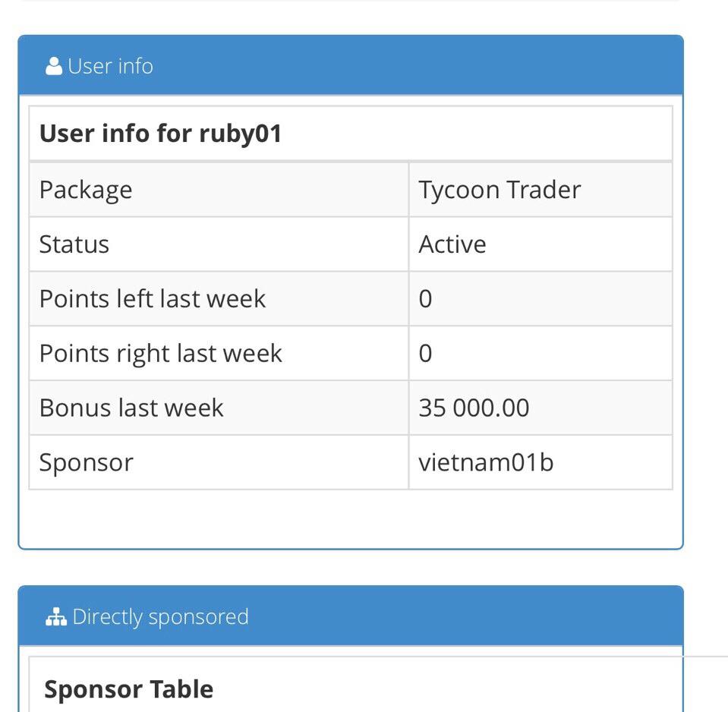Click the Points left last week value
The image size is (728, 712).
(425, 299)
